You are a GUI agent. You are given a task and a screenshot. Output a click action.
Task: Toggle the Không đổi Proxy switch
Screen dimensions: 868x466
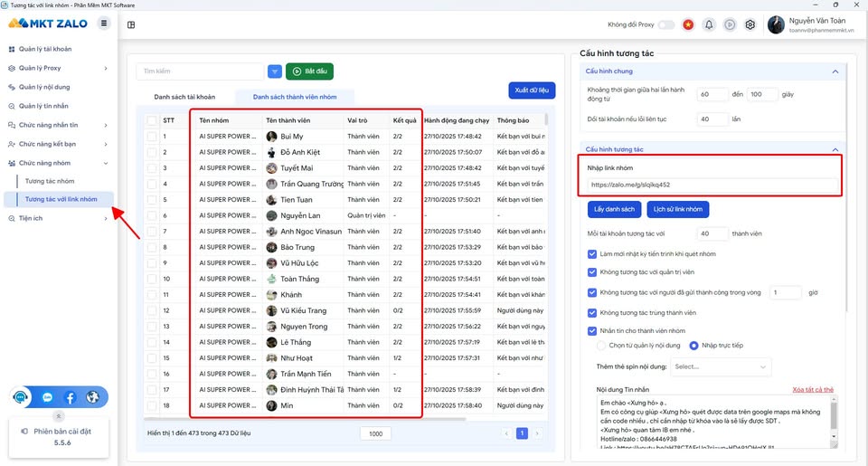pos(666,25)
